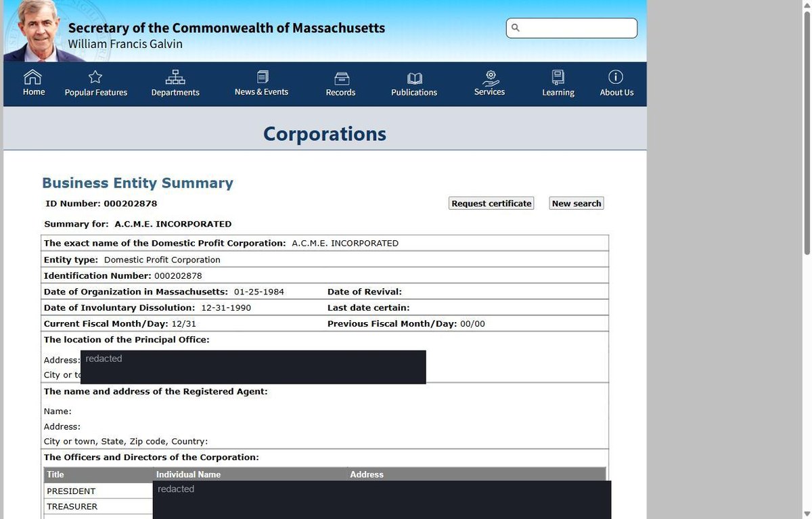Click Identification Number: 000202878 row
Image resolution: width=812 pixels, height=519 pixels.
coord(325,275)
